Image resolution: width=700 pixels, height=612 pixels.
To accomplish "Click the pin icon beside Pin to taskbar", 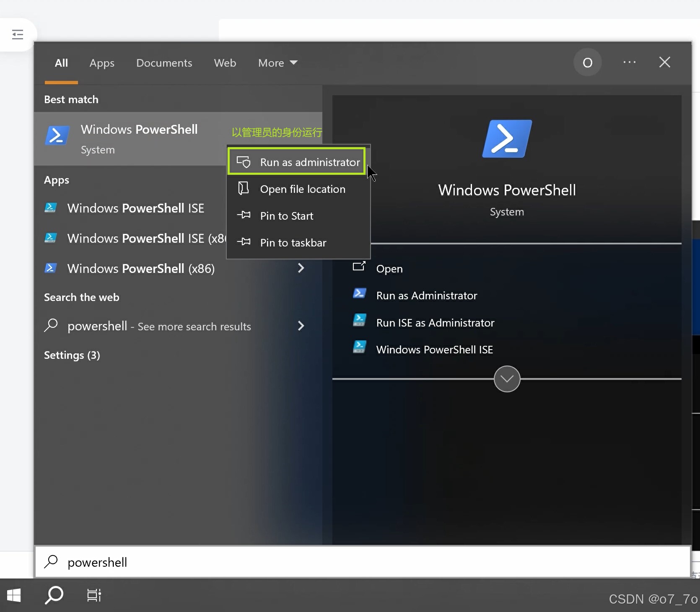I will (244, 242).
